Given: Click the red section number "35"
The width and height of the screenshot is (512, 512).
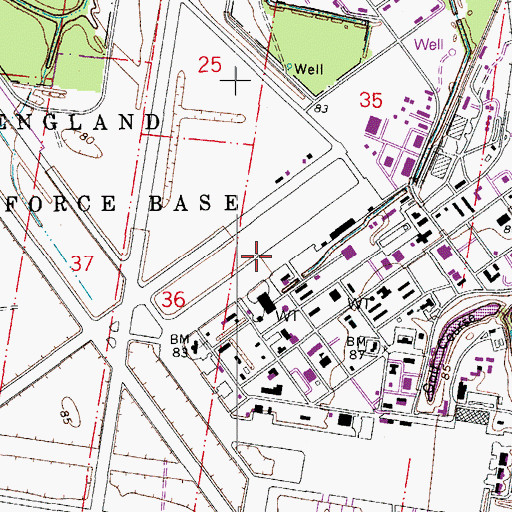Looking at the screenshot, I should 371,100.
